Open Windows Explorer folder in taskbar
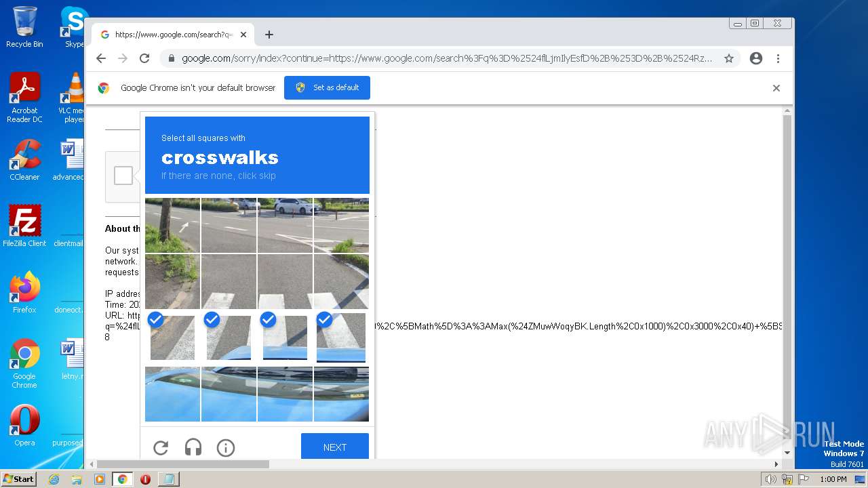This screenshot has height=488, width=868. [x=77, y=479]
